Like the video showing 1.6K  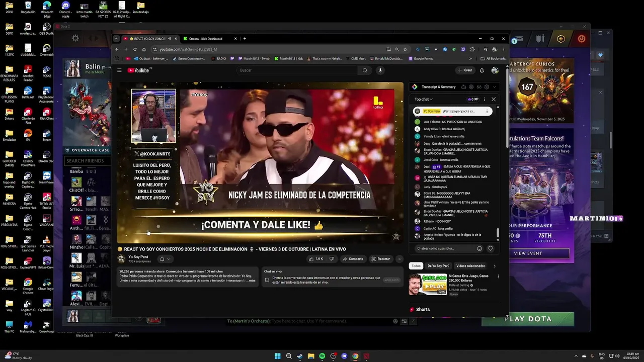coord(315,259)
